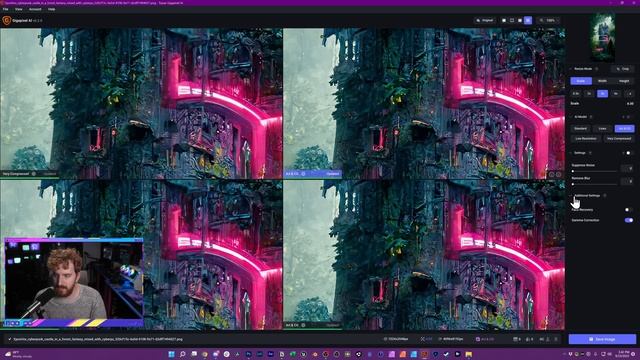Enable the Face Recovery toggle
This screenshot has height=360, width=640.
coord(629,210)
